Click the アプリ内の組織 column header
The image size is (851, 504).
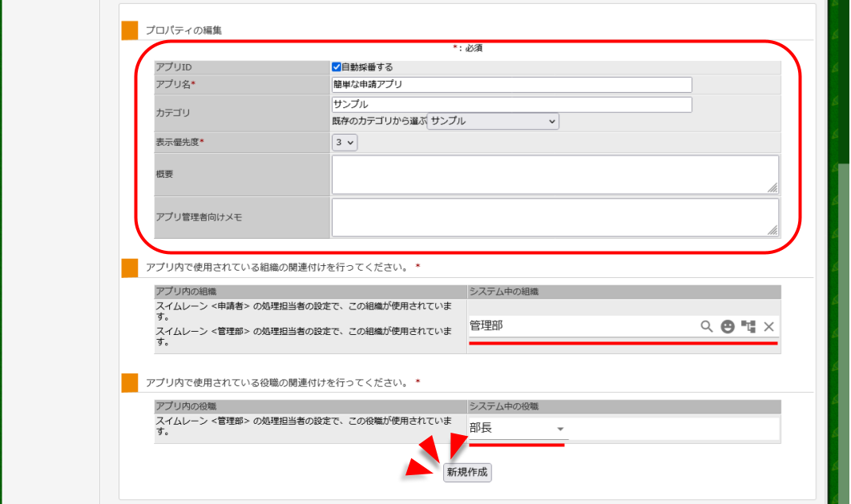coord(310,292)
